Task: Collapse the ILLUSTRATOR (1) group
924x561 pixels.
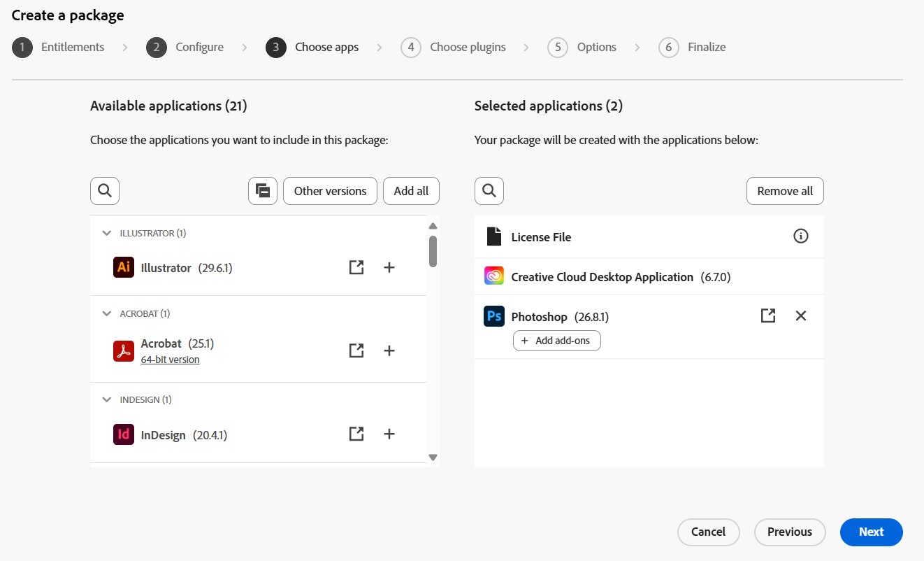Action: click(107, 233)
